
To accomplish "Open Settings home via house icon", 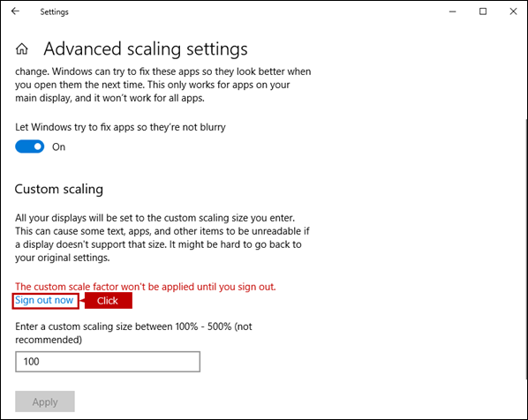I will [x=22, y=49].
